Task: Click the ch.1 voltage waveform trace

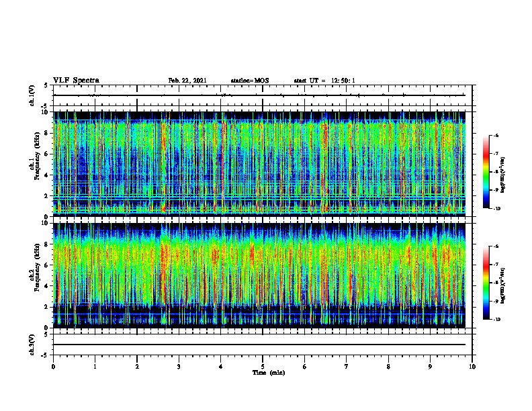Action: click(x=259, y=95)
